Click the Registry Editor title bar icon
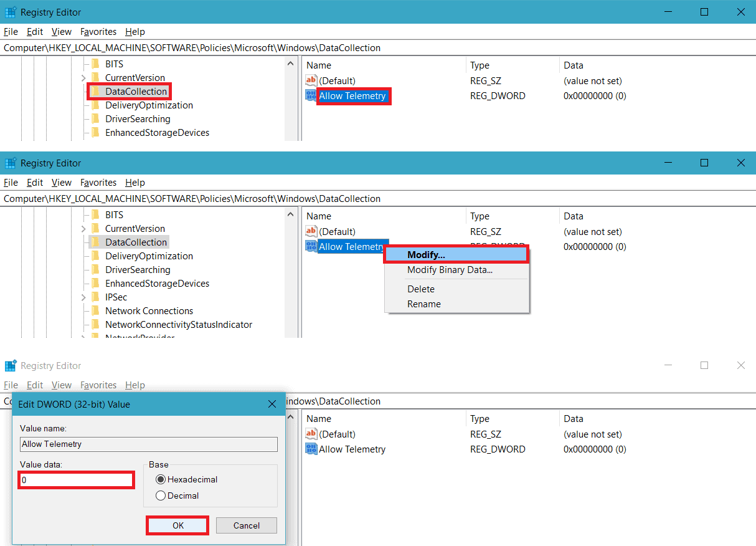This screenshot has width=756, height=546. tap(11, 12)
